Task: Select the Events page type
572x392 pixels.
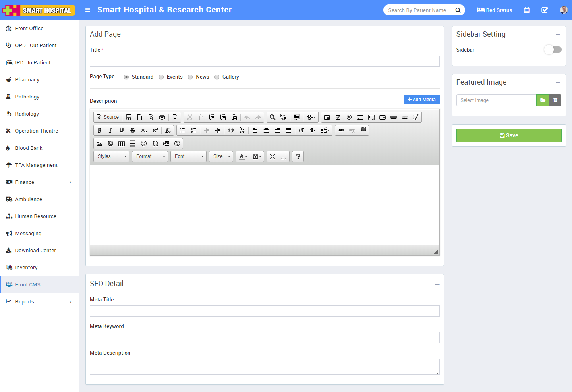Action: point(161,77)
